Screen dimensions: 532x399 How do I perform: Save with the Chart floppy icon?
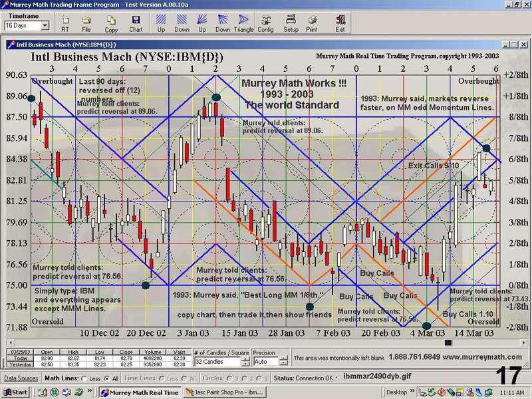click(136, 23)
